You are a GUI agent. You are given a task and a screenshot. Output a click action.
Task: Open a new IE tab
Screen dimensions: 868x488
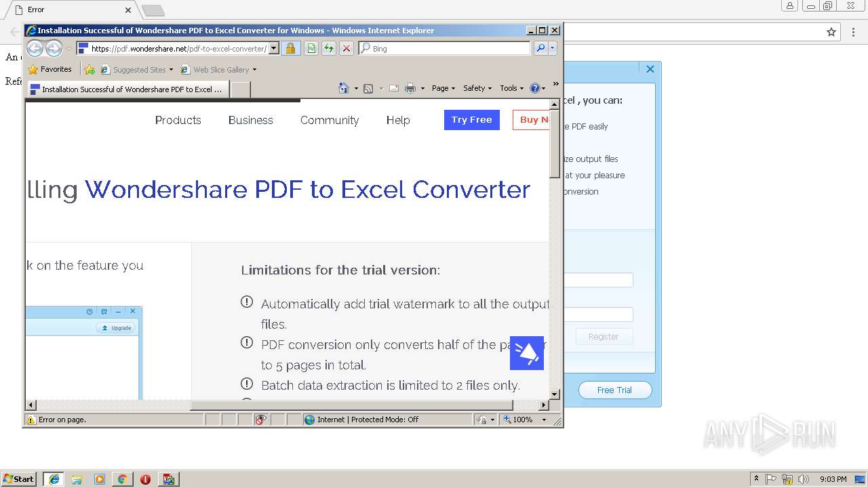pos(241,89)
